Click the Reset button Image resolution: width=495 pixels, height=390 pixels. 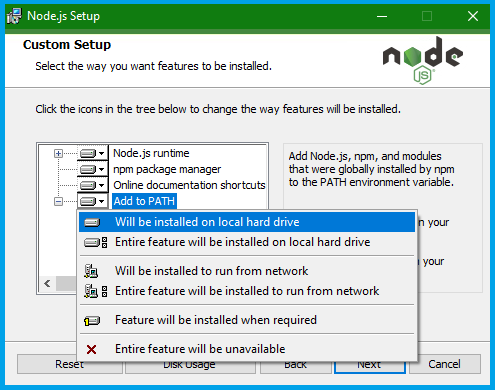tap(70, 364)
